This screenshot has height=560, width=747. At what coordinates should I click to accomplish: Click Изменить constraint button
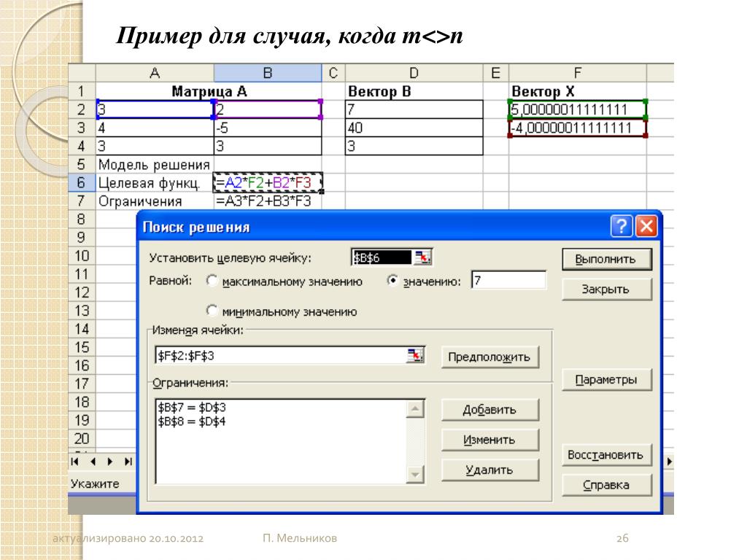point(490,440)
